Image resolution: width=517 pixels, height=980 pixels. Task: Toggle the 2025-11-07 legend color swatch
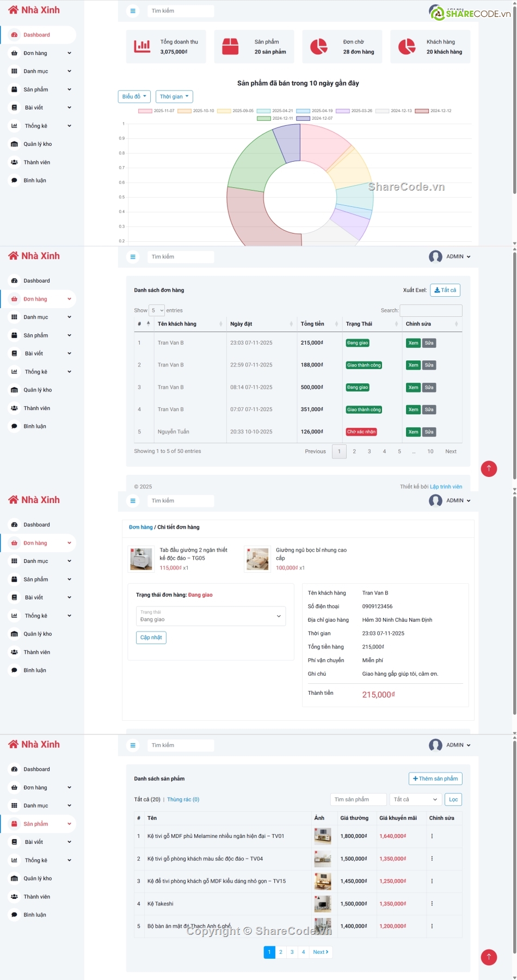(145, 111)
